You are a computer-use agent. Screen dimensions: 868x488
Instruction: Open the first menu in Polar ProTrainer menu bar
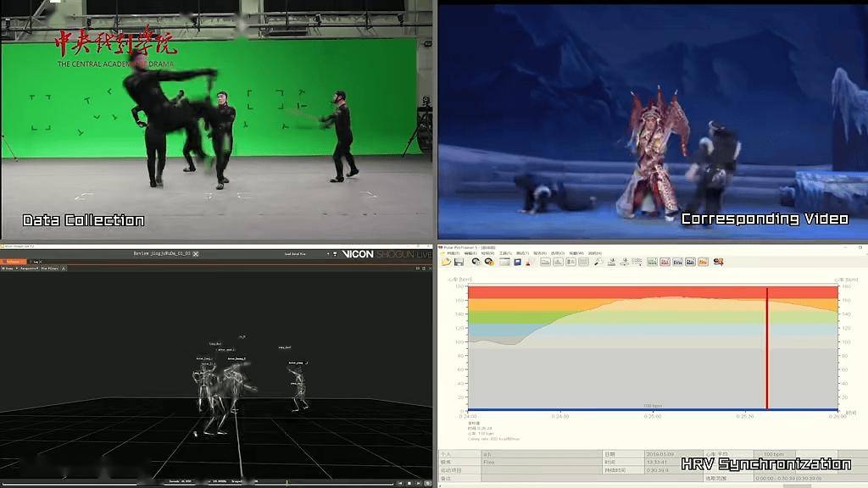[454, 253]
